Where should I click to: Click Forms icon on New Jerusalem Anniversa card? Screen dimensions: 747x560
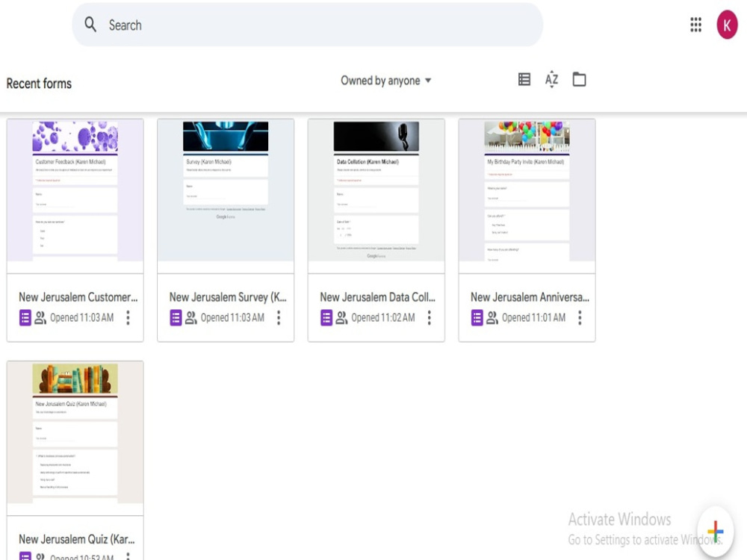pos(477,317)
